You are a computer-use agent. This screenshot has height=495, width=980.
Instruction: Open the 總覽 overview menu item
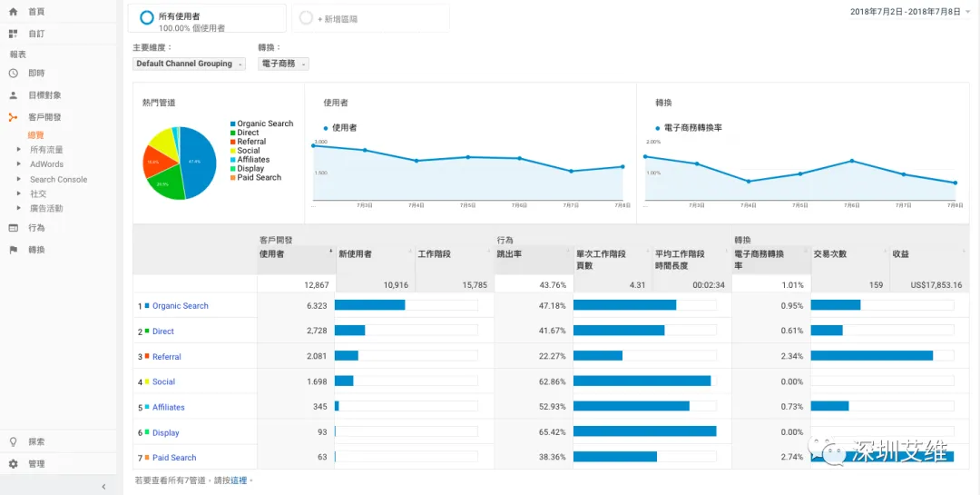pos(36,135)
